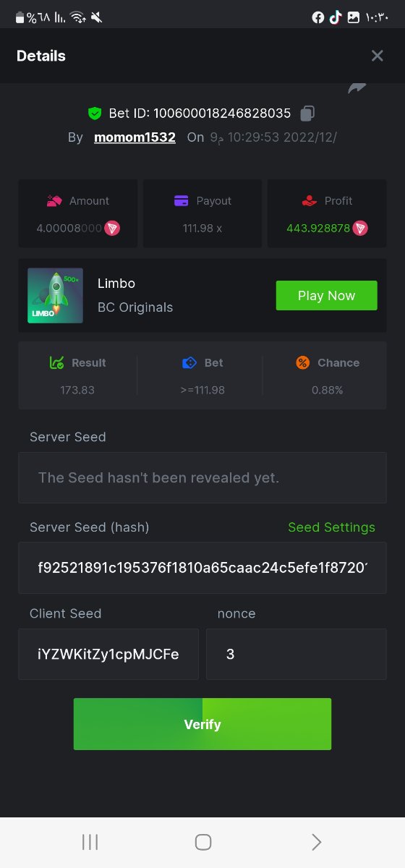405x868 pixels.
Task: Tap the Result chart icon
Action: [57, 363]
